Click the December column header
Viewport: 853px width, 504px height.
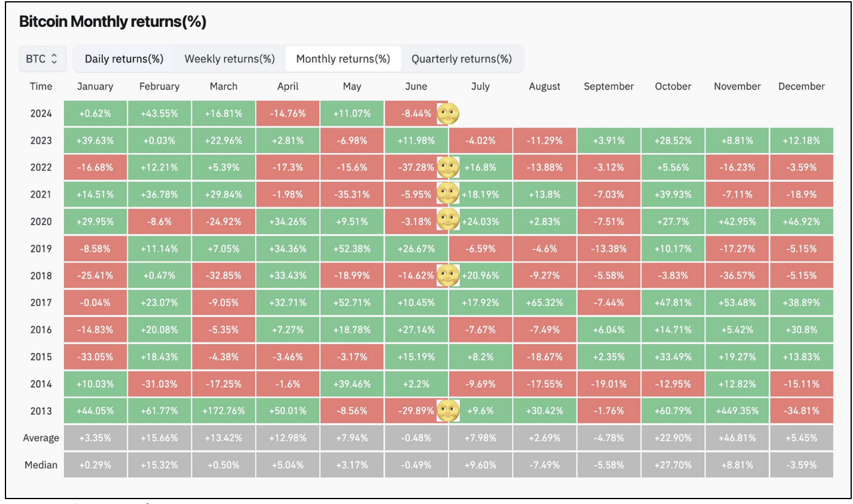[802, 86]
